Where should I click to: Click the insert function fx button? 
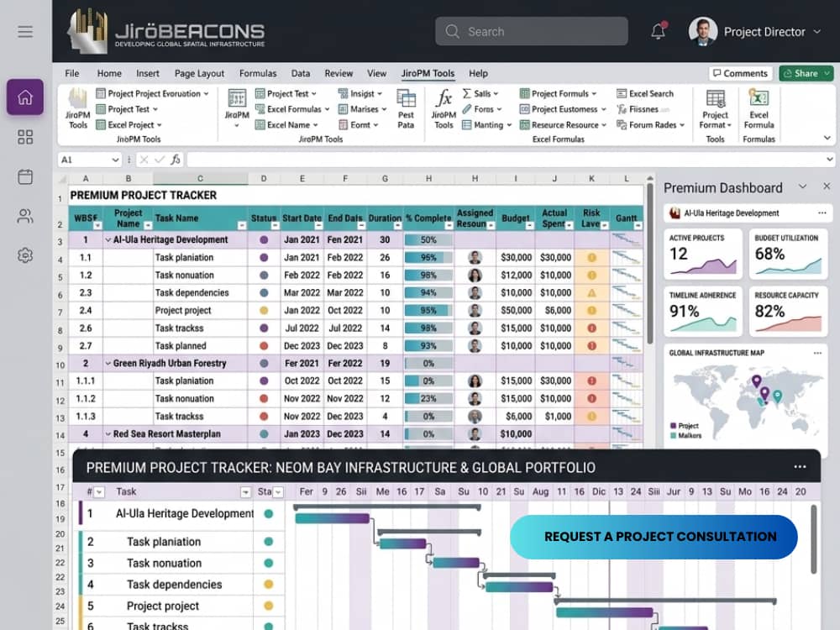176,160
